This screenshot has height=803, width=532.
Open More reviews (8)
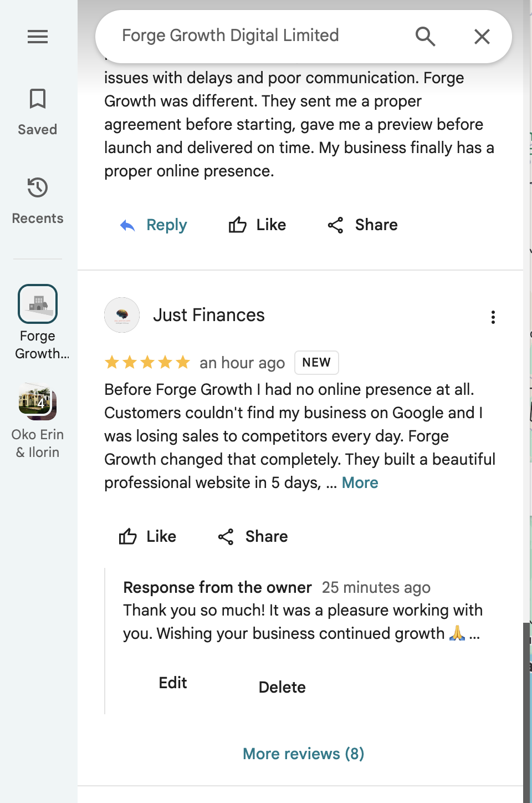pos(303,754)
